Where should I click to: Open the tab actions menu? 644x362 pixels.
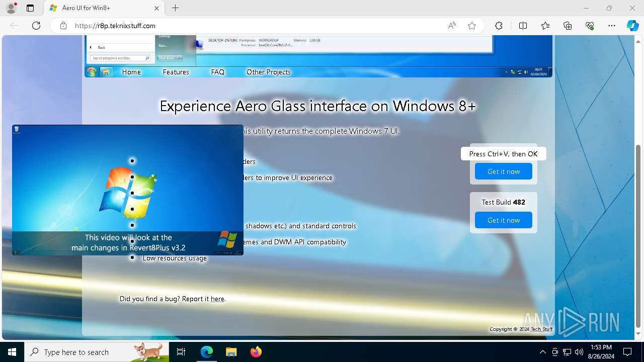click(30, 8)
